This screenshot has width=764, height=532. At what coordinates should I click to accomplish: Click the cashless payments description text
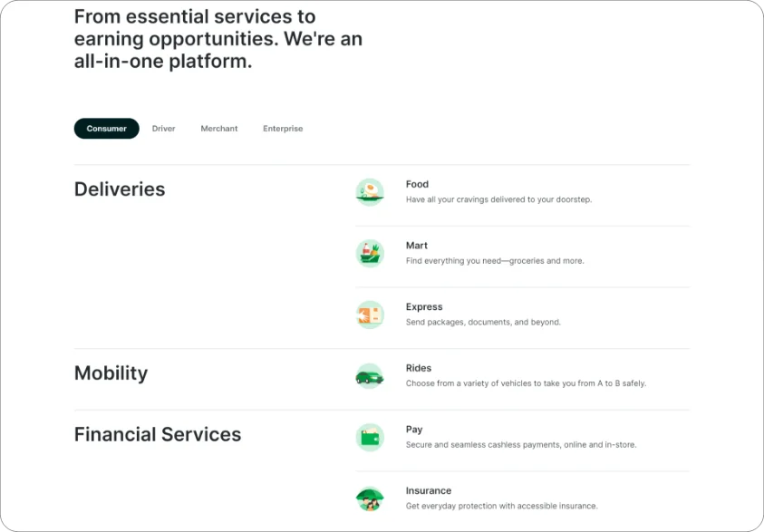point(521,445)
